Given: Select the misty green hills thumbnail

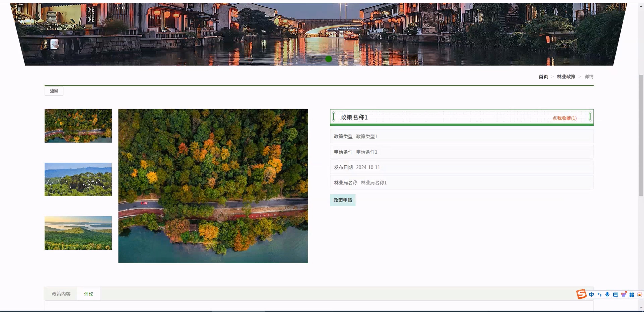Looking at the screenshot, I should pos(78,233).
